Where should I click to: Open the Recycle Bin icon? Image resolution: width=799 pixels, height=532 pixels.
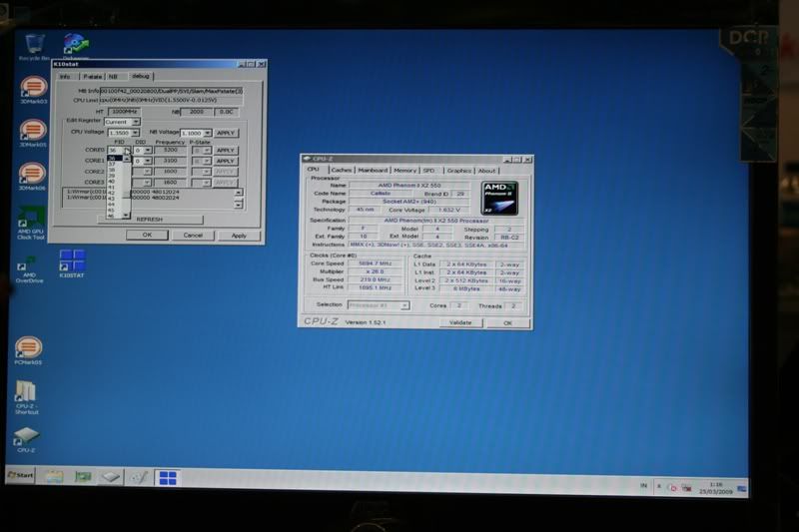34,45
